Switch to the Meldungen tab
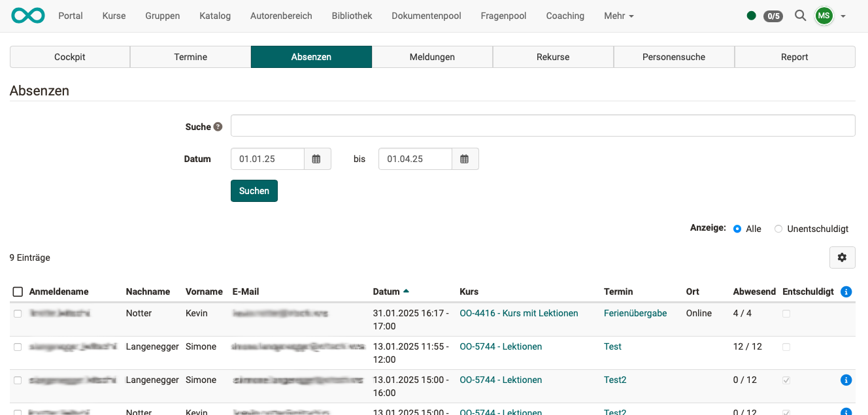The height and width of the screenshot is (415, 868). [x=432, y=57]
